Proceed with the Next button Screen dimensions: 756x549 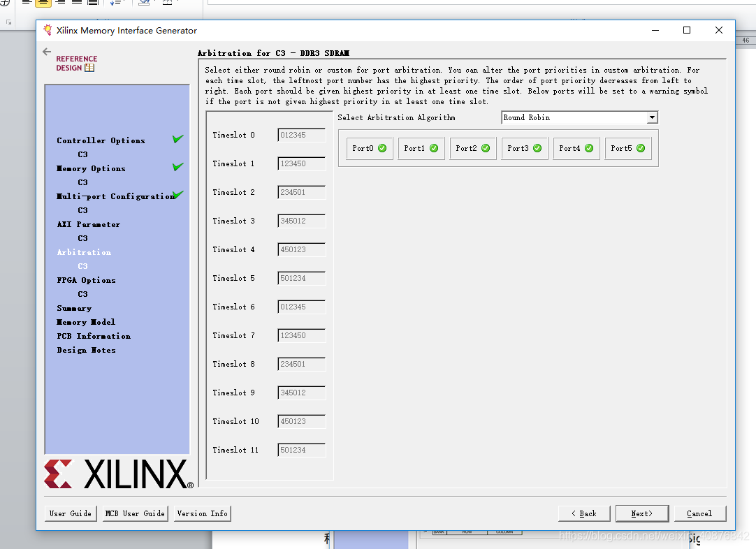[x=642, y=514]
